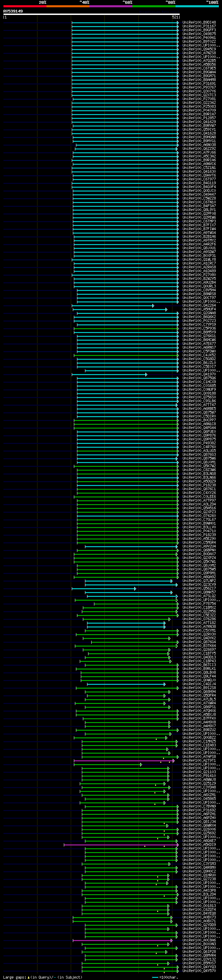Click the UniRef100_P02723 label
The height and width of the screenshot is (980, 222).
click(x=199, y=321)
